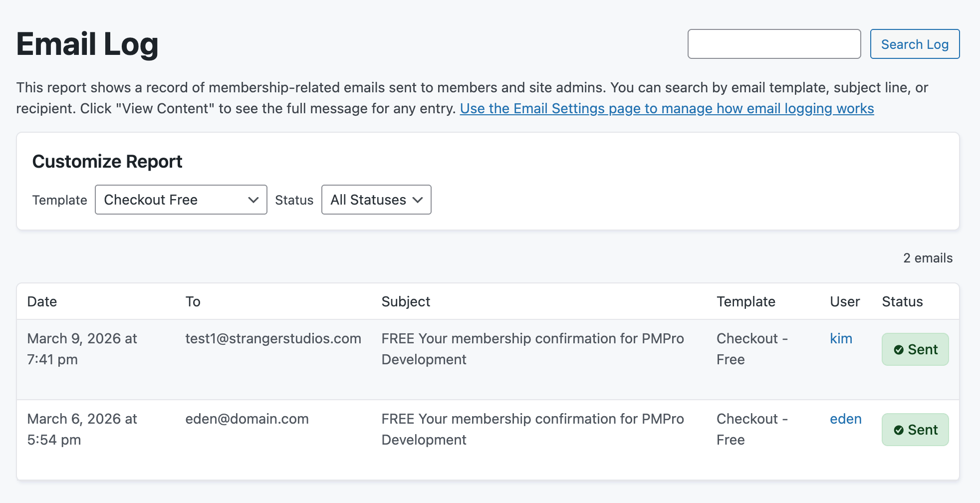The width and height of the screenshot is (980, 503).
Task: Open the Status dropdown showing All Statuses
Action: [376, 200]
